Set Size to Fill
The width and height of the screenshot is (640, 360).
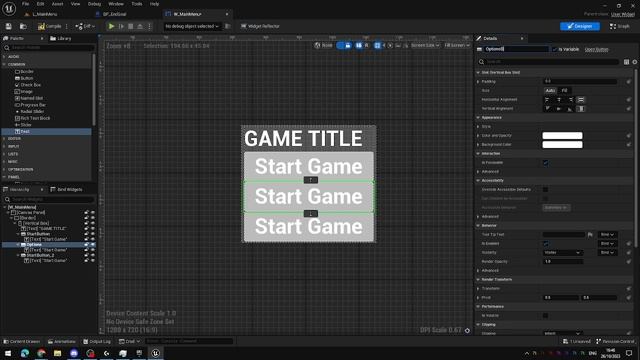click(564, 91)
